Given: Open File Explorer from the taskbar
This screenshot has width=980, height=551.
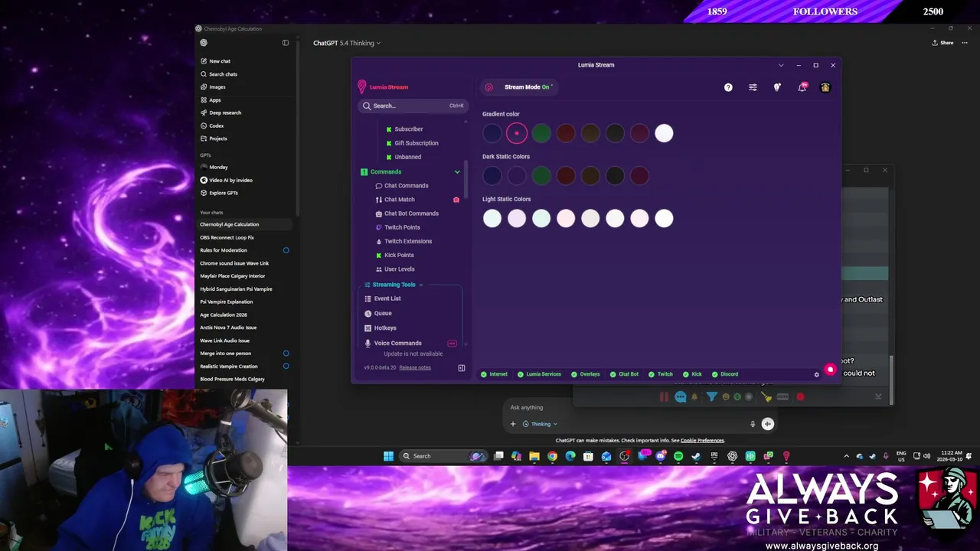Looking at the screenshot, I should 534,456.
